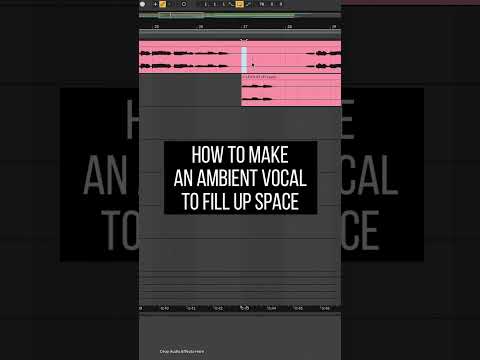Click the title bar of lower pink clip

tap(291, 77)
